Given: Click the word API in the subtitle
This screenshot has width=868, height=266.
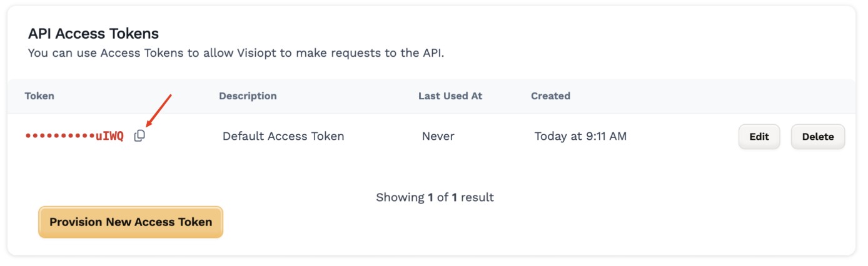Looking at the screenshot, I should 430,53.
